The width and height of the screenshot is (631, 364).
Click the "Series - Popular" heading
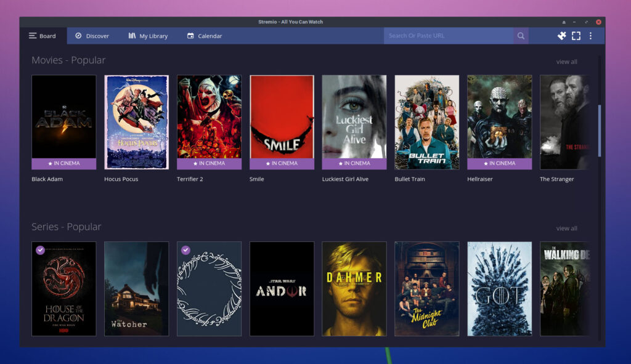[x=67, y=227]
